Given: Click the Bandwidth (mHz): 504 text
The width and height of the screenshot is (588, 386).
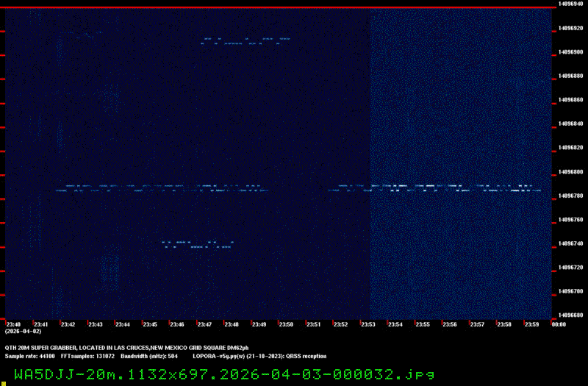Looking at the screenshot, I should (149, 356).
